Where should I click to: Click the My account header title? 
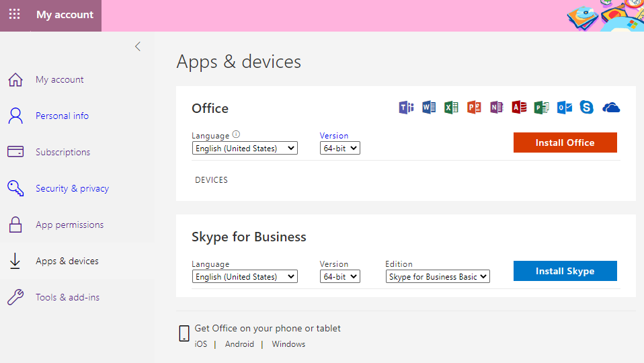click(65, 15)
